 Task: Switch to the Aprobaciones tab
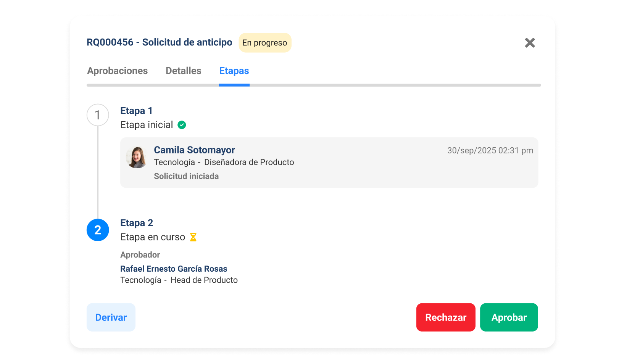117,71
